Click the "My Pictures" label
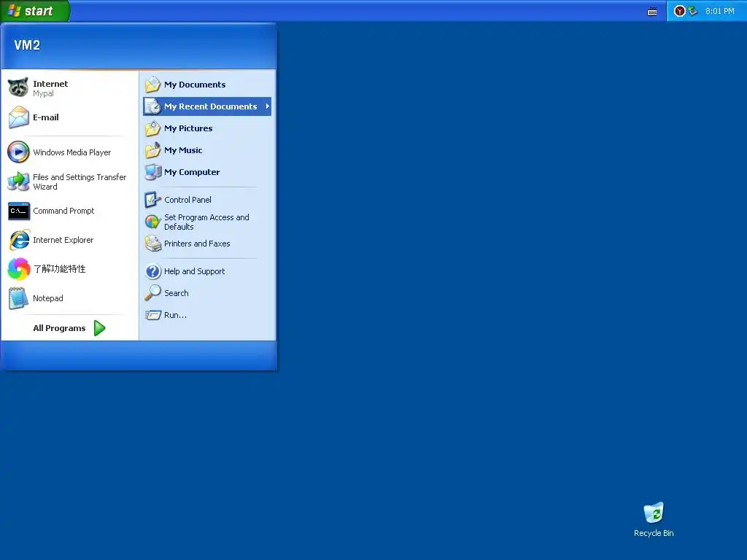The image size is (747, 560). (x=189, y=128)
